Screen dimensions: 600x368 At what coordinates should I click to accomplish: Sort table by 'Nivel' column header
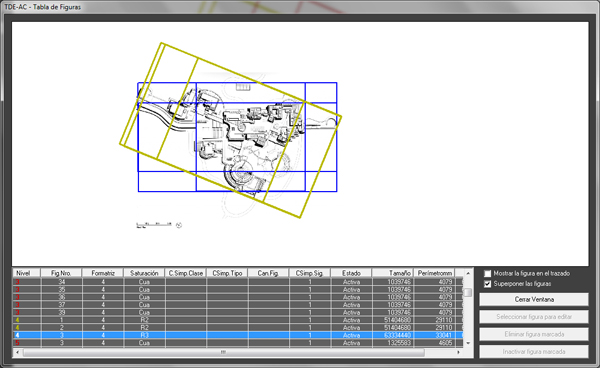(x=26, y=273)
